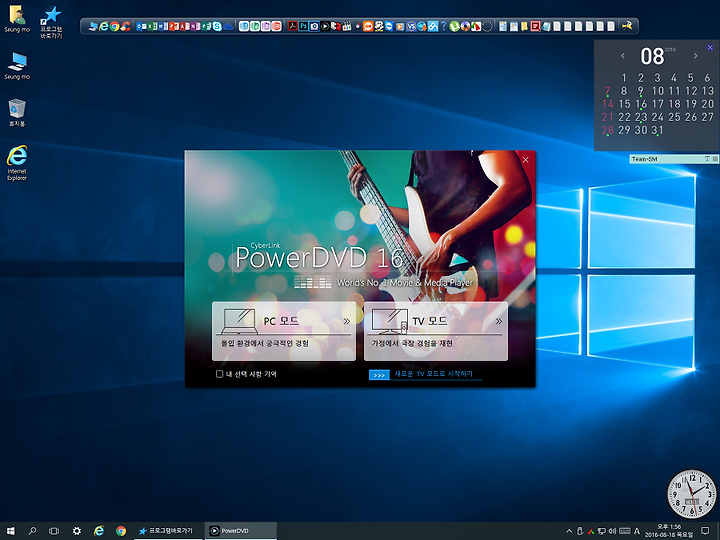
Task: Launch Adobe Acrobat from the top dock
Action: pyautogui.click(x=292, y=26)
